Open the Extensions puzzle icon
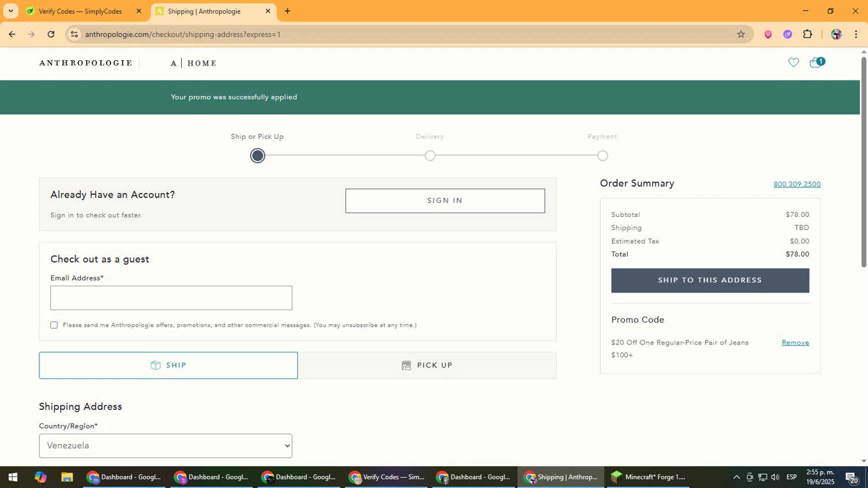This screenshot has width=868, height=488. [x=808, y=34]
